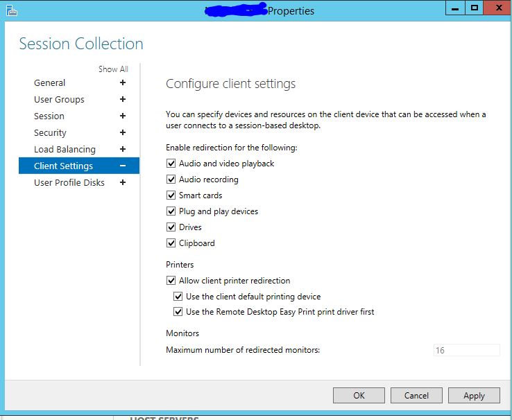Switch to the Security settings page
512x420 pixels.
click(x=50, y=132)
